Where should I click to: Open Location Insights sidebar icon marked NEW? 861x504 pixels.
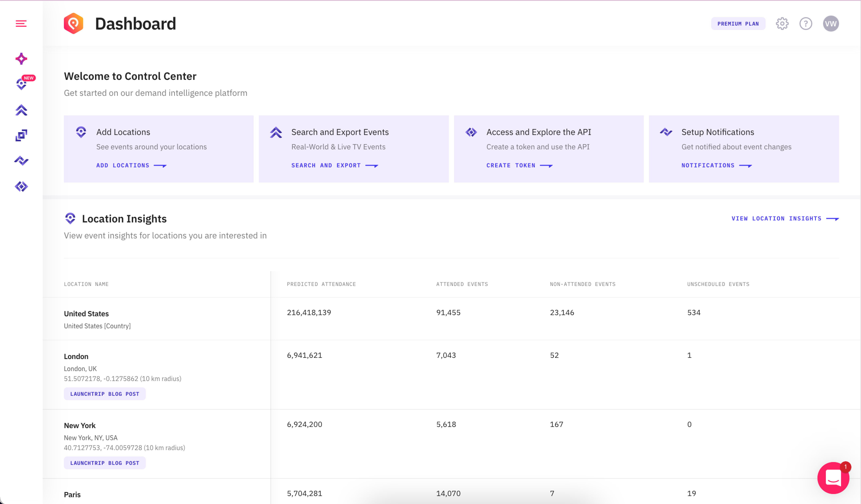(21, 84)
